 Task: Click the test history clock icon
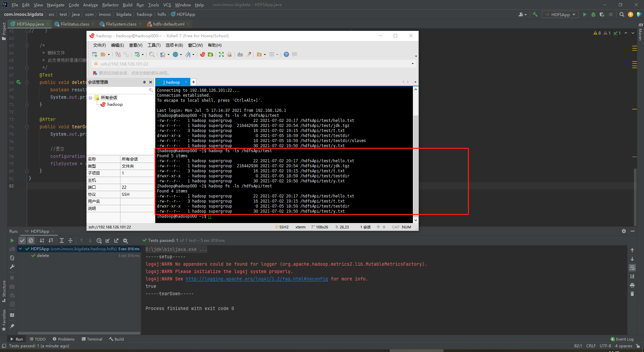(x=99, y=240)
